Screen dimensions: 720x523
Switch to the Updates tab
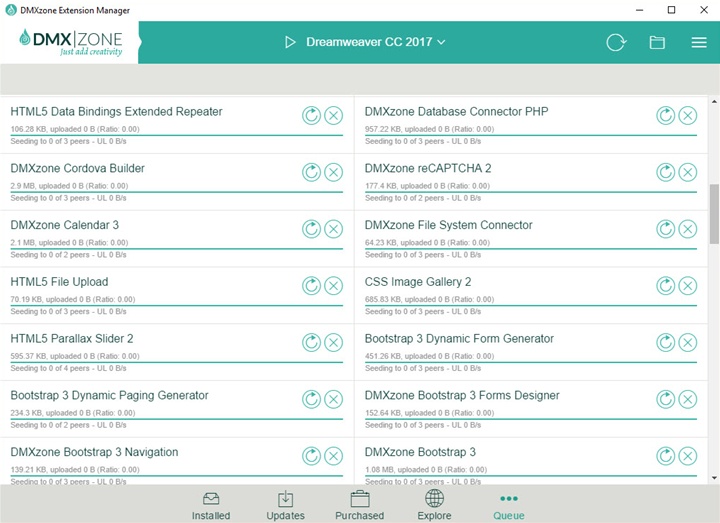pos(285,506)
